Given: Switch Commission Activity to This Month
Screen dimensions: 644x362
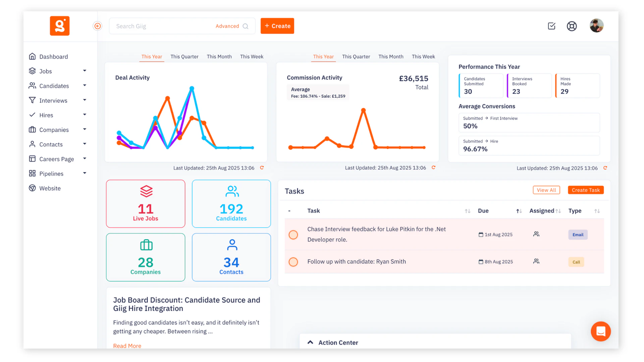Looking at the screenshot, I should [391, 57].
